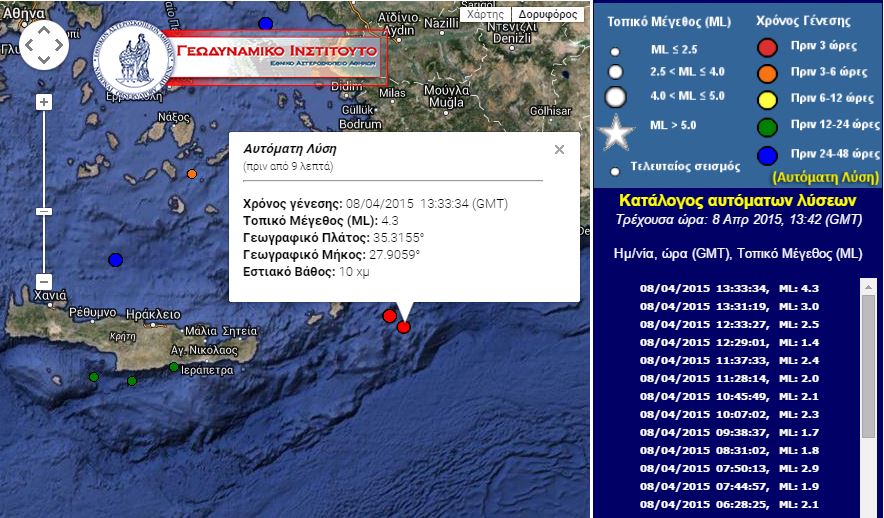
Task: Click the orange earthquake marker near Νάξος
Action: click(192, 174)
